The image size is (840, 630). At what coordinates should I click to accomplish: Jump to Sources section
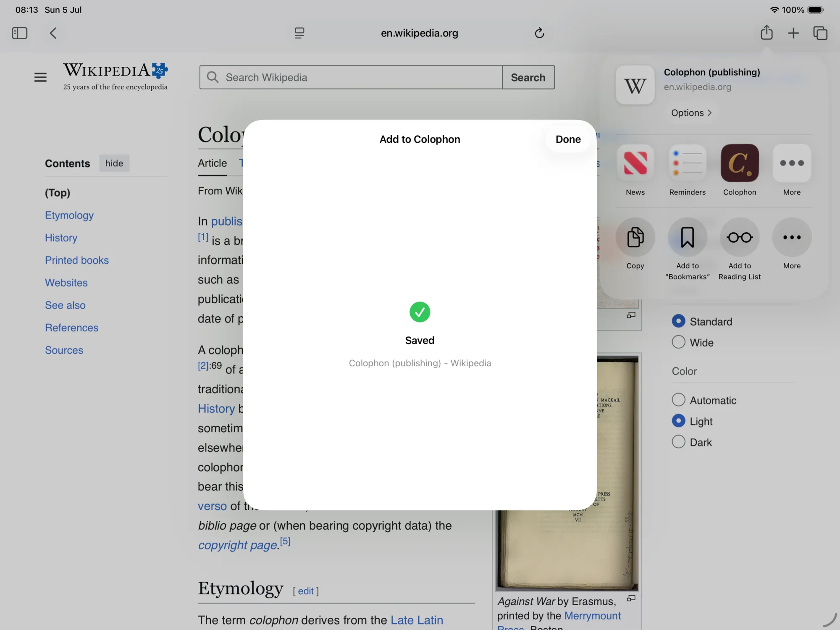point(64,350)
